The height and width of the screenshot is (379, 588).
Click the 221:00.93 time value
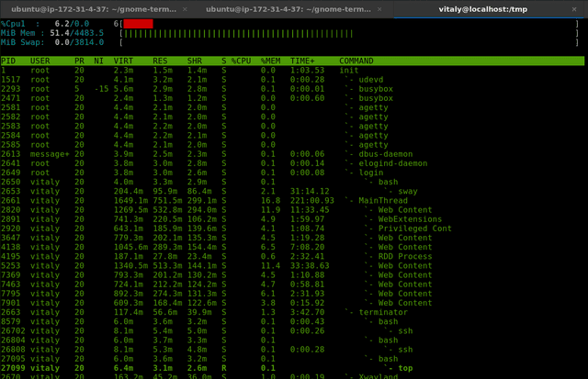click(312, 201)
